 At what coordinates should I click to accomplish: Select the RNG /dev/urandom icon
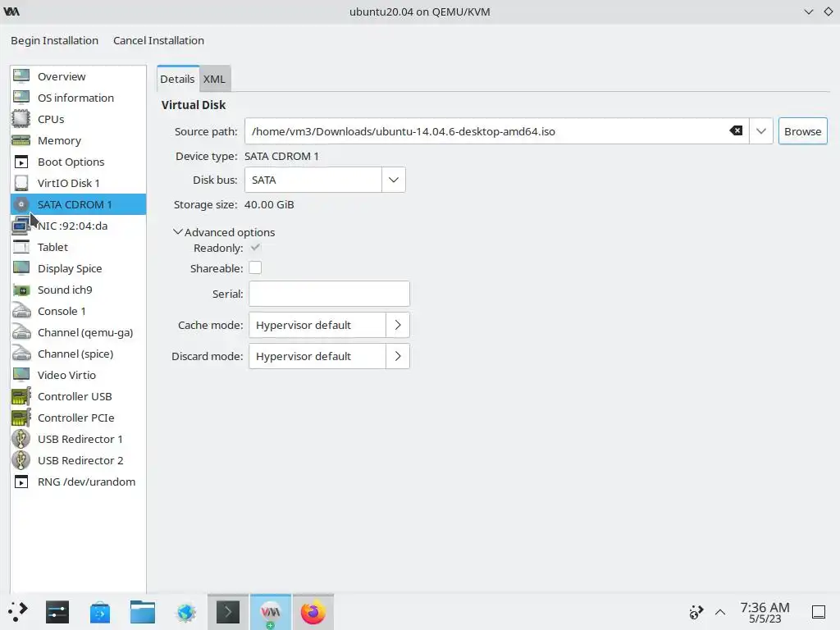(21, 482)
